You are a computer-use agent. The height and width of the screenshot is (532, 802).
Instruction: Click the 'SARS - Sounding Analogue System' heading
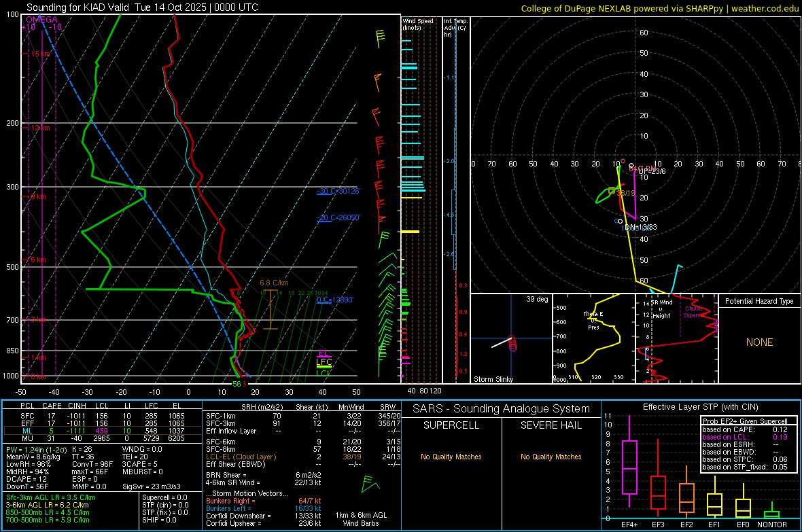502,409
